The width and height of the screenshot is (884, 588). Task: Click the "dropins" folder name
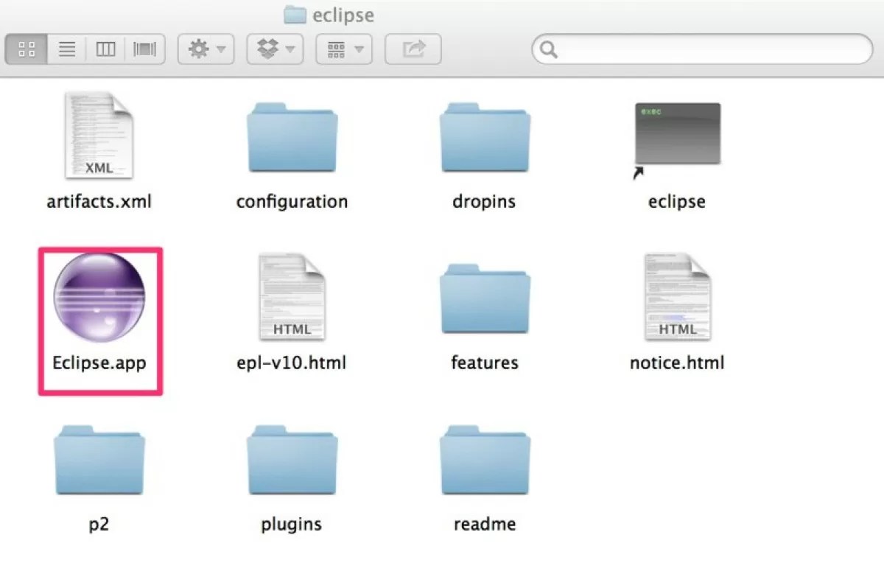484,202
